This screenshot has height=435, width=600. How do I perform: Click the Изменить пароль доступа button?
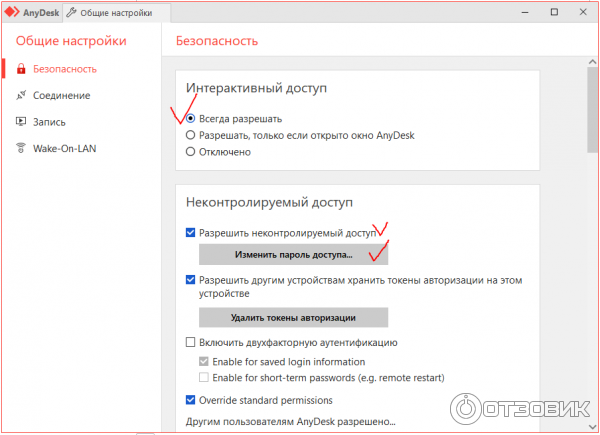point(293,256)
